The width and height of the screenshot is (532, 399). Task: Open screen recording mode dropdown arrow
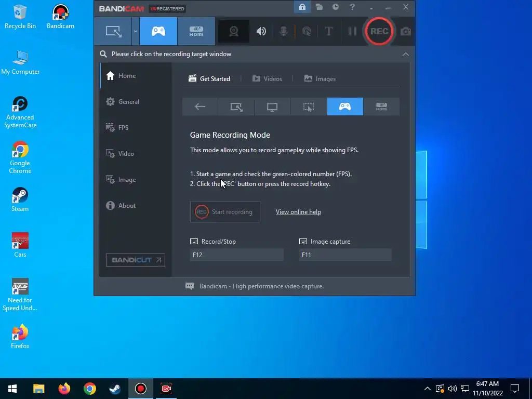(x=136, y=31)
